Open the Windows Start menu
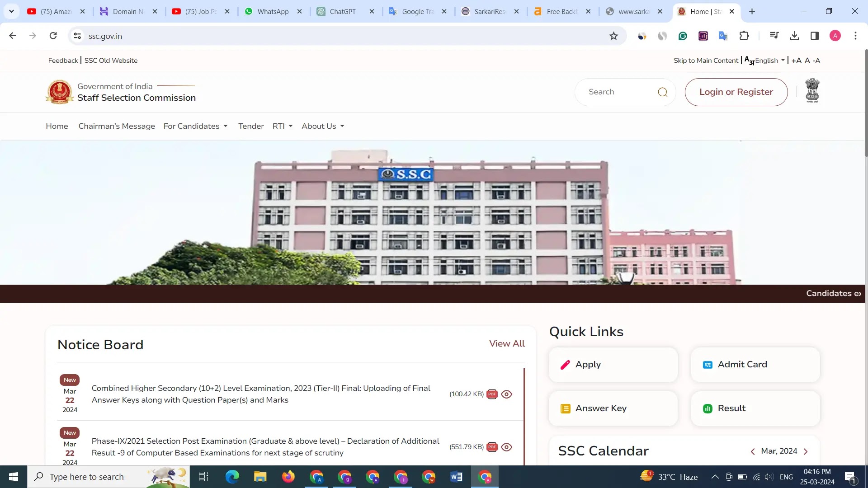This screenshot has height=488, width=868. [14, 477]
